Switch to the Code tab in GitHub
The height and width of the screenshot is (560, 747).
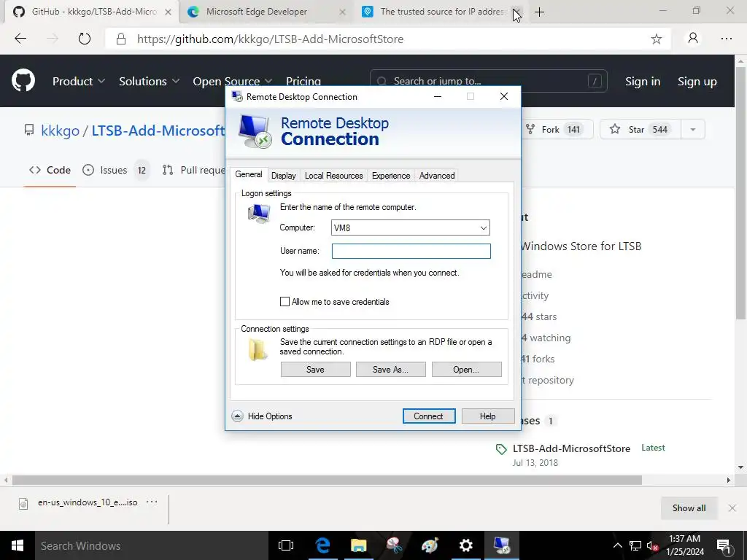[x=50, y=170]
